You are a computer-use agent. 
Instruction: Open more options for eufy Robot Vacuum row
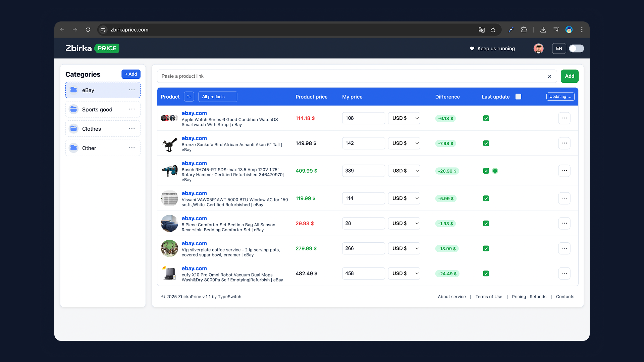(x=564, y=273)
